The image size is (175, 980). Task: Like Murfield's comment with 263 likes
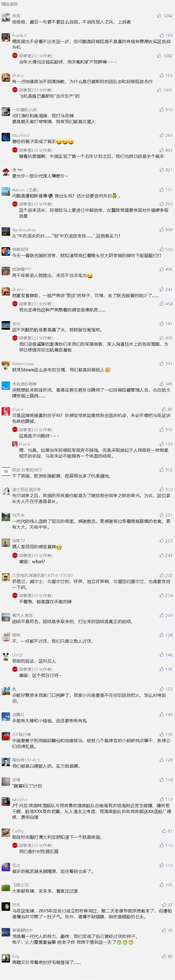click(166, 136)
